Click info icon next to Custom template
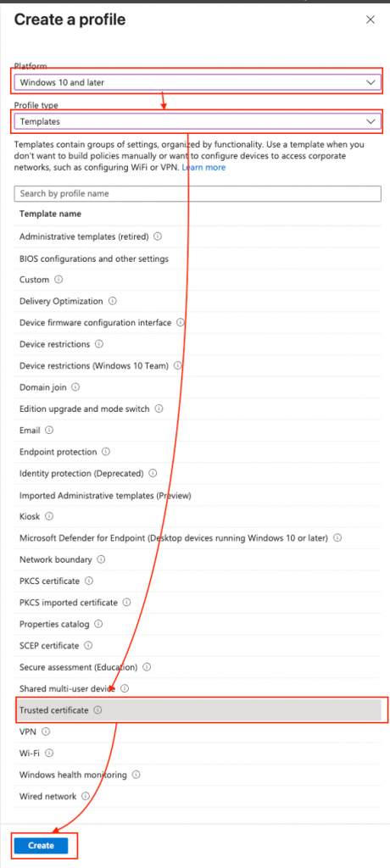 point(58,280)
